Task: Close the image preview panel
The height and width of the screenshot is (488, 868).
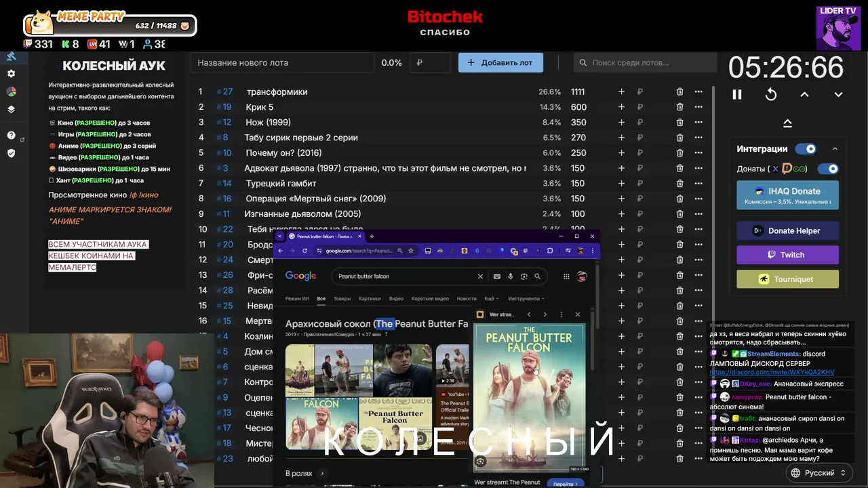Action: pos(577,314)
